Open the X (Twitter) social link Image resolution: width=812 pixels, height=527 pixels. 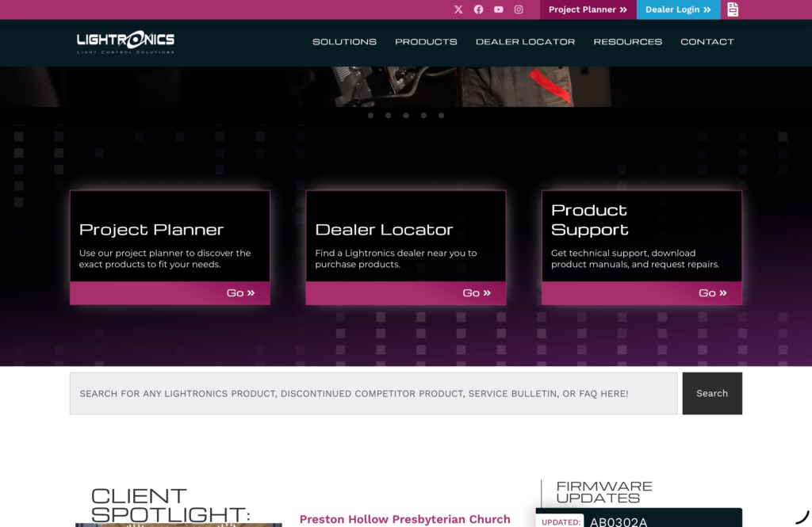tap(458, 10)
